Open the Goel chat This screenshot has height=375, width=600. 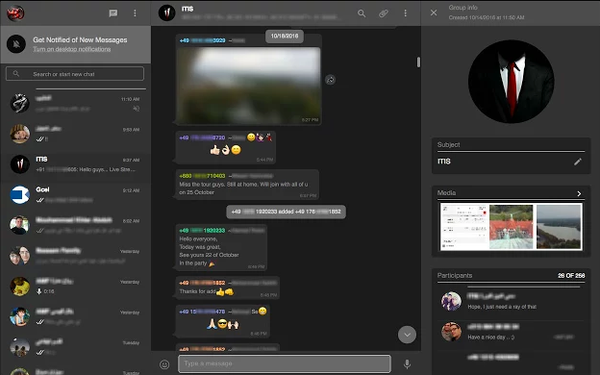pos(75,195)
